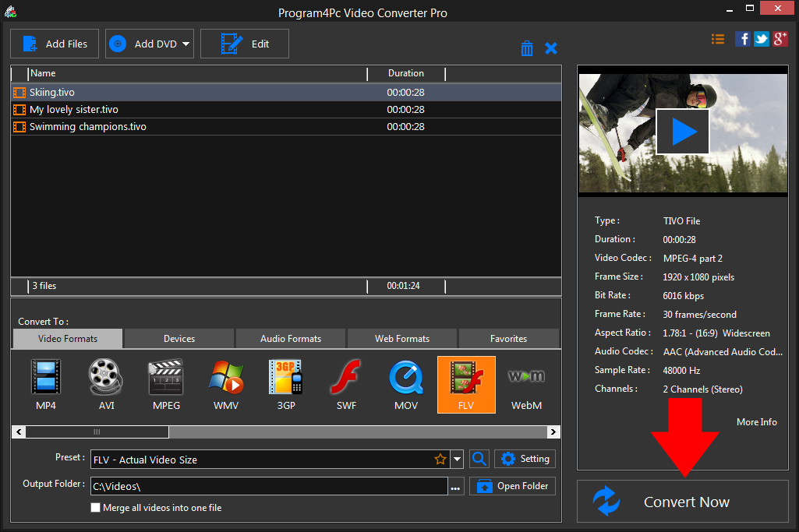This screenshot has width=799, height=532.
Task: Play the preview video
Action: [x=683, y=132]
